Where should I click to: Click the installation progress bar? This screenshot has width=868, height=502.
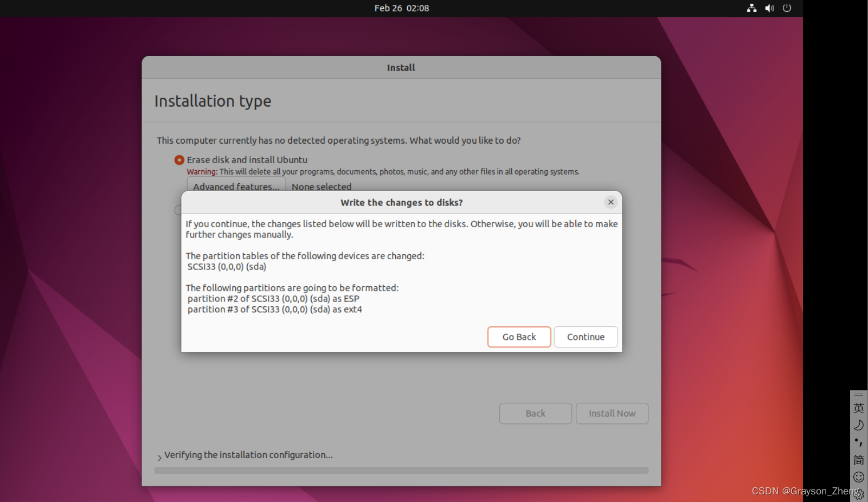pos(401,470)
